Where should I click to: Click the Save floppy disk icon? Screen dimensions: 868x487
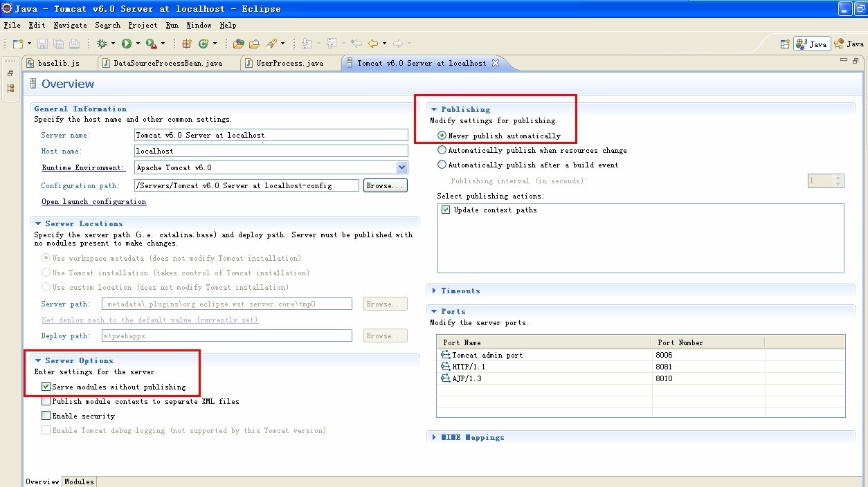(43, 44)
